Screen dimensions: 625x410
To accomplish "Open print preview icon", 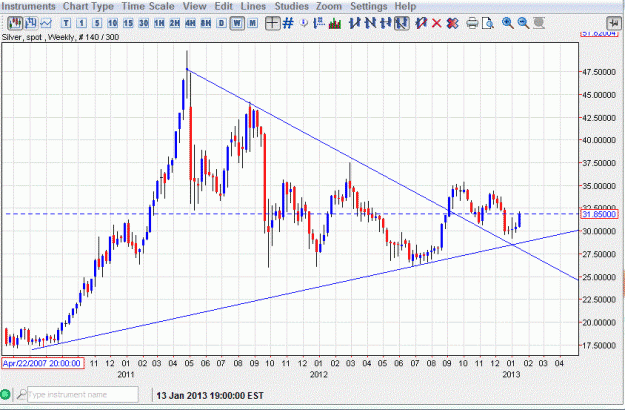I will click(x=487, y=24).
